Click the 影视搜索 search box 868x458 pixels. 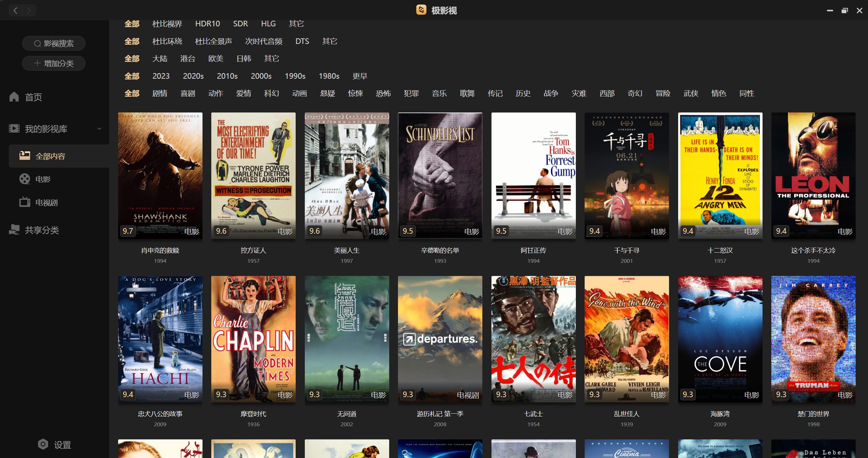coord(54,43)
